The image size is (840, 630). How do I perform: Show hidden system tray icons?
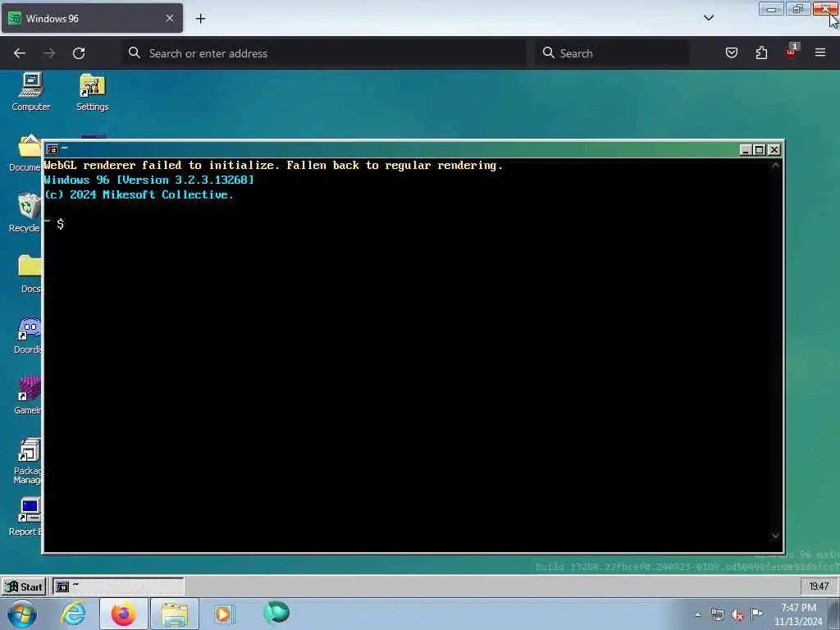697,615
